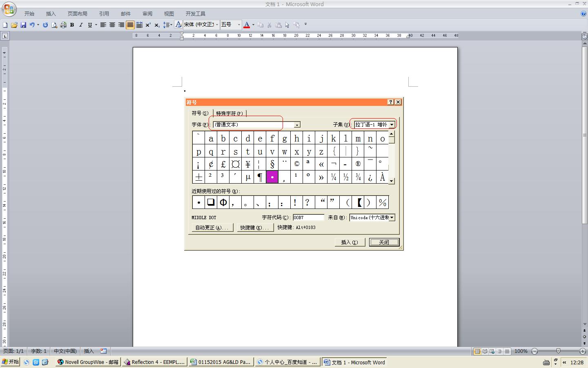This screenshot has height=368, width=588.
Task: Click the 自动更正 button
Action: 212,228
